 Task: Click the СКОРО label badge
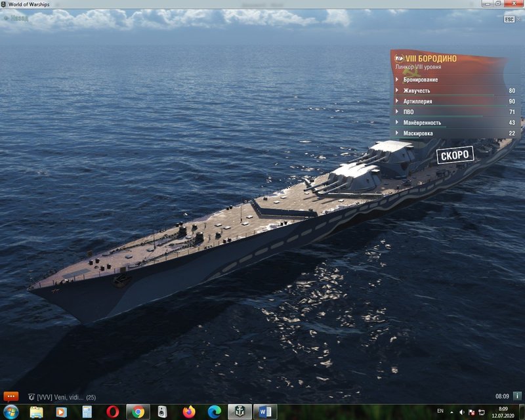tap(455, 155)
